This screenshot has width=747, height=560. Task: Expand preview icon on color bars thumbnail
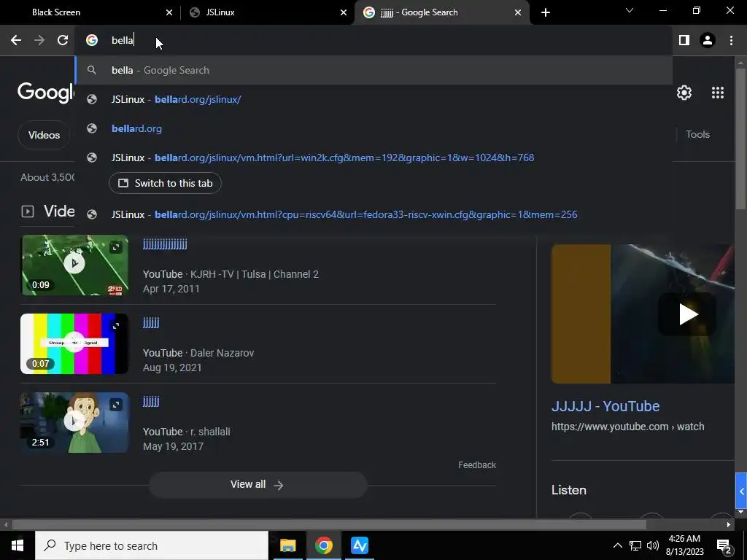pyautogui.click(x=116, y=326)
